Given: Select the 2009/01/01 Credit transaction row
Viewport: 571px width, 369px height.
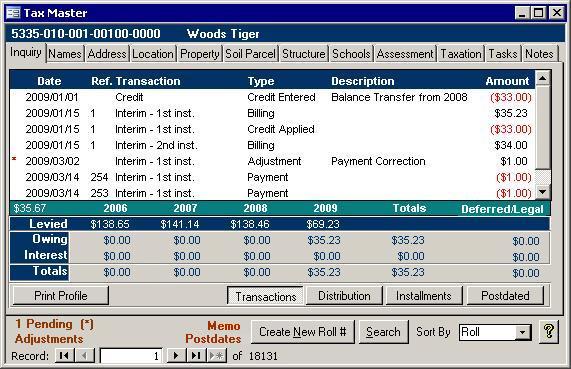Looking at the screenshot, I should (x=272, y=97).
